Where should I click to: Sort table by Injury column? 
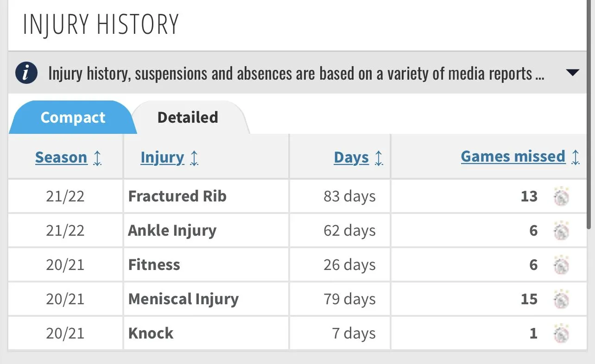(162, 157)
